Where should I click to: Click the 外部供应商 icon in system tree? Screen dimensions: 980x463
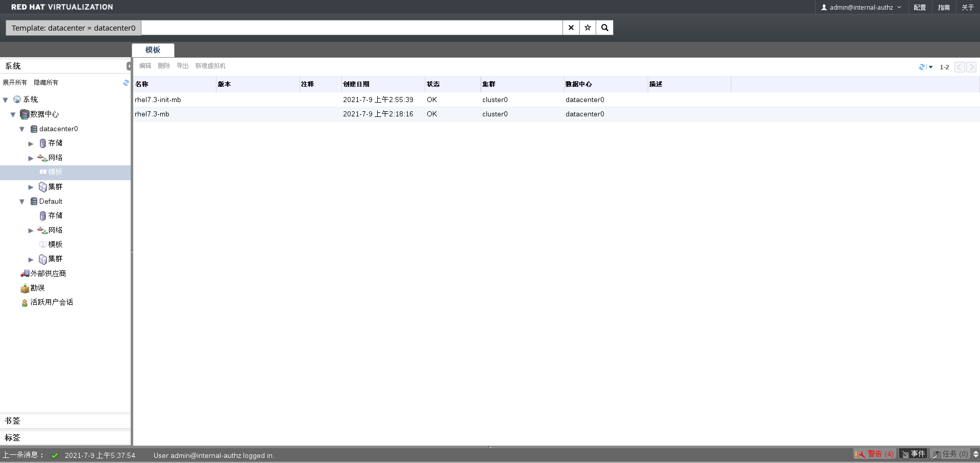(x=24, y=274)
